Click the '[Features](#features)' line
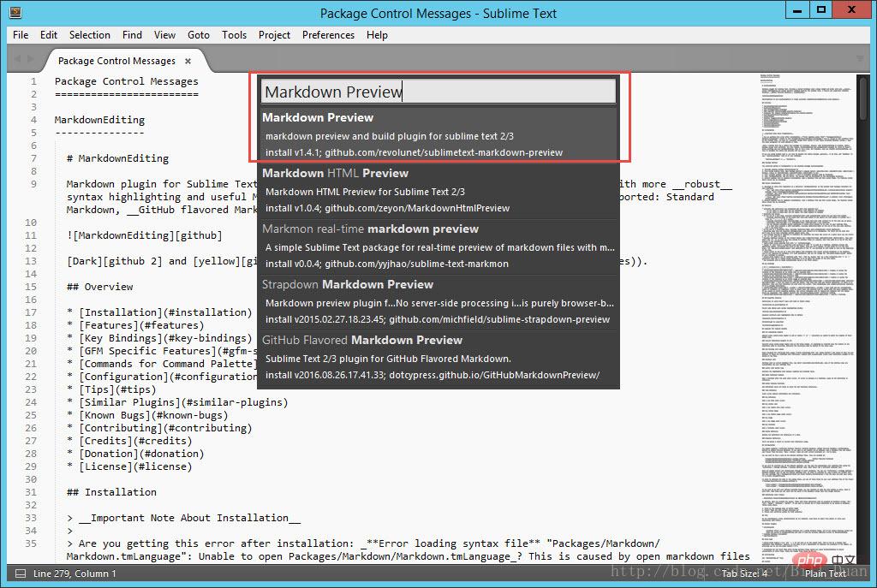877x588 pixels. click(x=135, y=325)
